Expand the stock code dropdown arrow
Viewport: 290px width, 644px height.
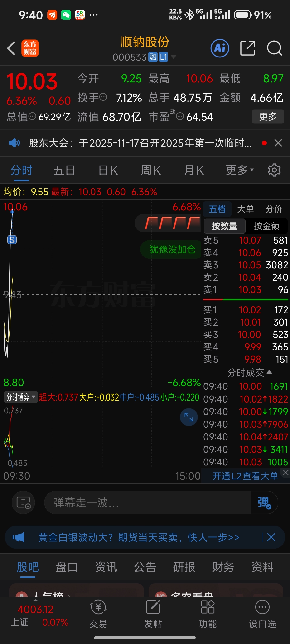pos(173,57)
